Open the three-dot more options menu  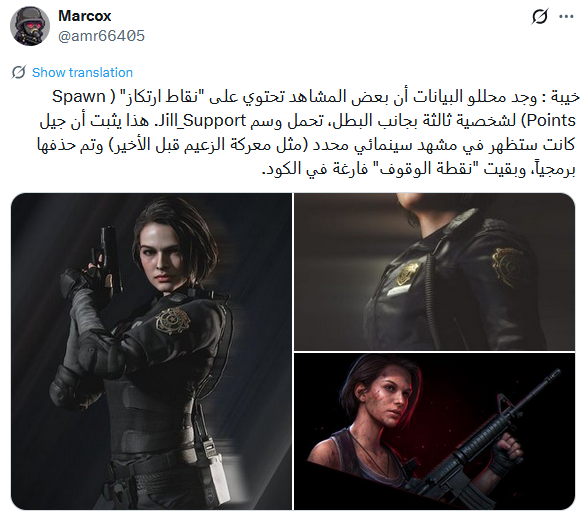(x=566, y=16)
